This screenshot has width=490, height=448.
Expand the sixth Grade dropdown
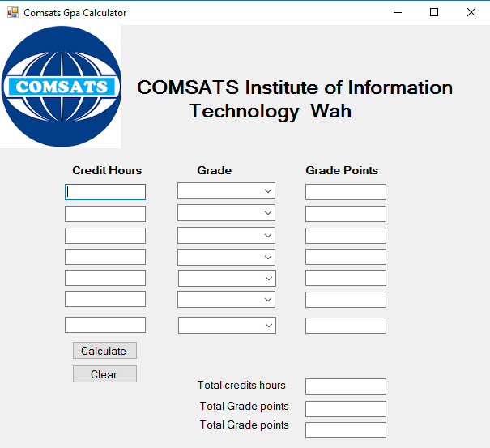click(x=226, y=300)
